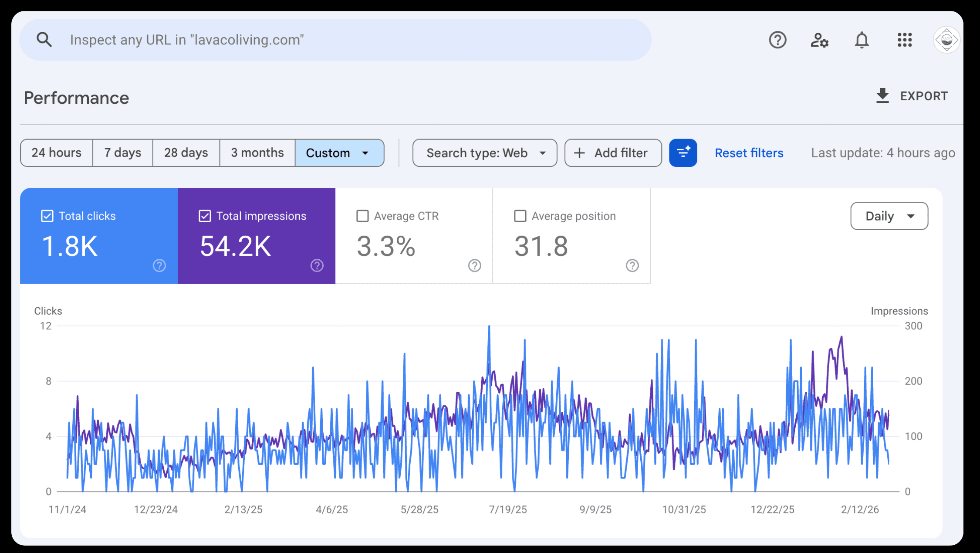980x553 pixels.
Task: Enable the Average position checkbox
Action: click(x=520, y=216)
